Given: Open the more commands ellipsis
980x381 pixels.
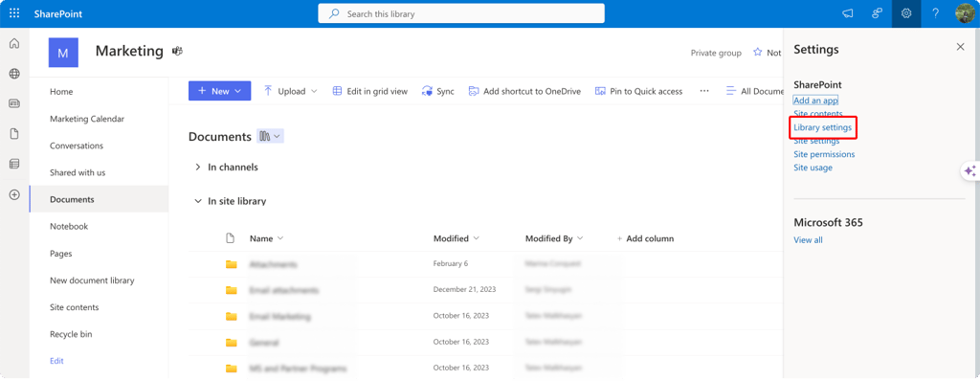Looking at the screenshot, I should (x=704, y=91).
